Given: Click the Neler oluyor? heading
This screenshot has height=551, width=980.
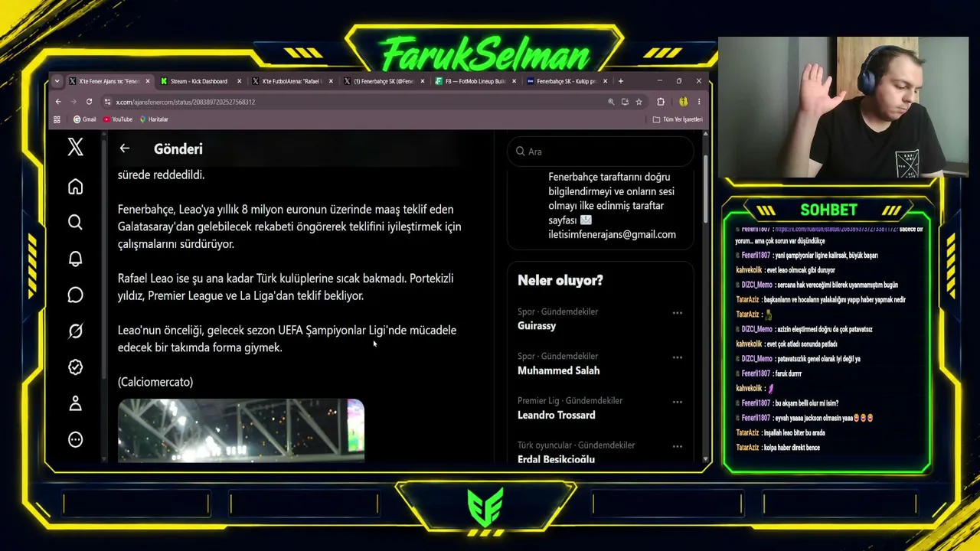Looking at the screenshot, I should point(560,280).
